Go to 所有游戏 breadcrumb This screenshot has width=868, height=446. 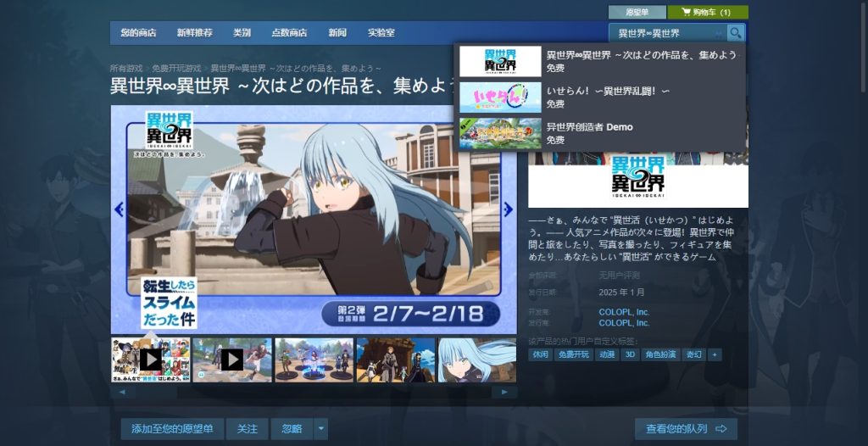126,69
